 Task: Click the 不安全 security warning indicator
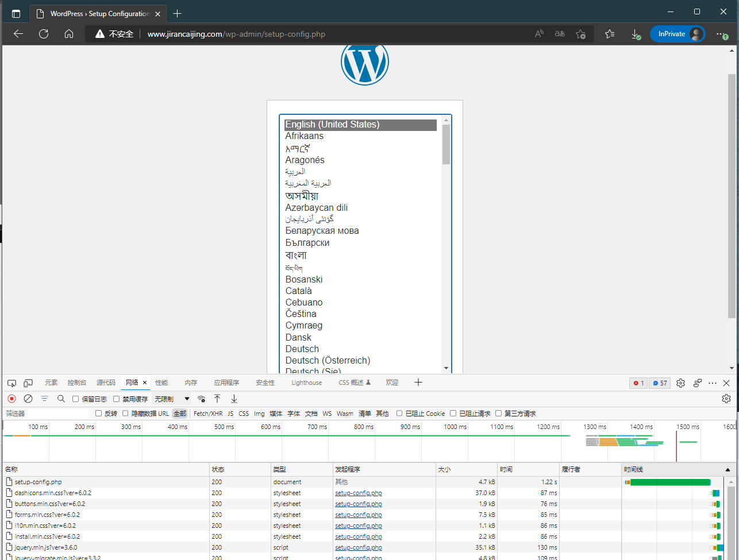coord(115,34)
